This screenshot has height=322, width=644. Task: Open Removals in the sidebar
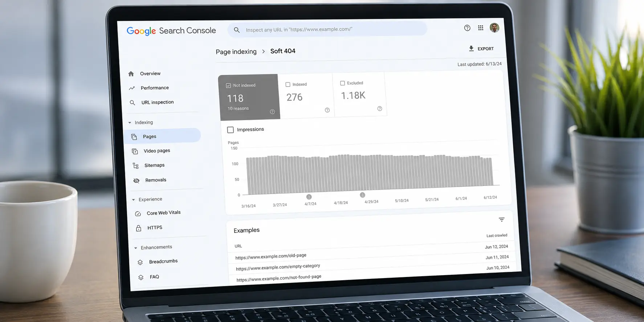tap(156, 180)
